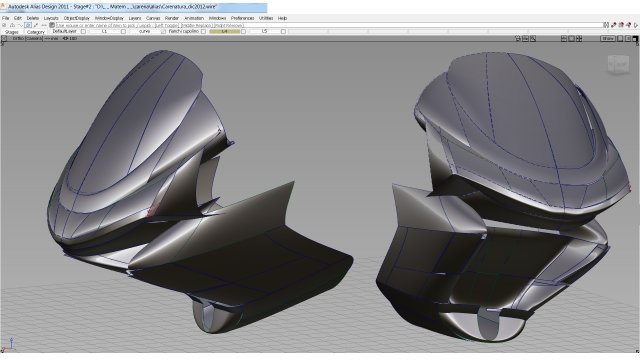Click the zoom magnifier icon in viewport bar

[533, 38]
